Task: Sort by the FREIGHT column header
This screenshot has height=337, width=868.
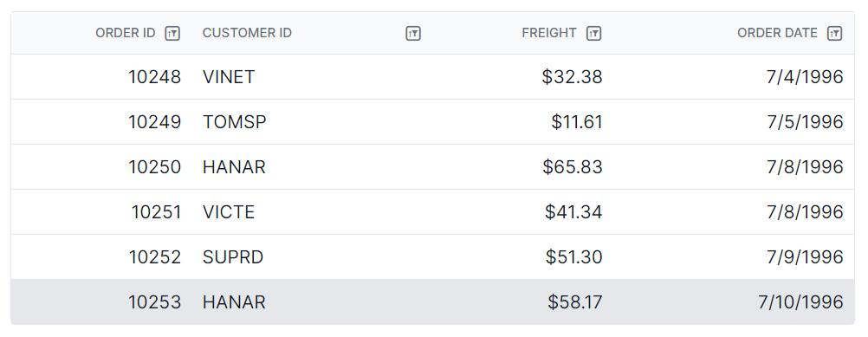Action: click(x=549, y=33)
